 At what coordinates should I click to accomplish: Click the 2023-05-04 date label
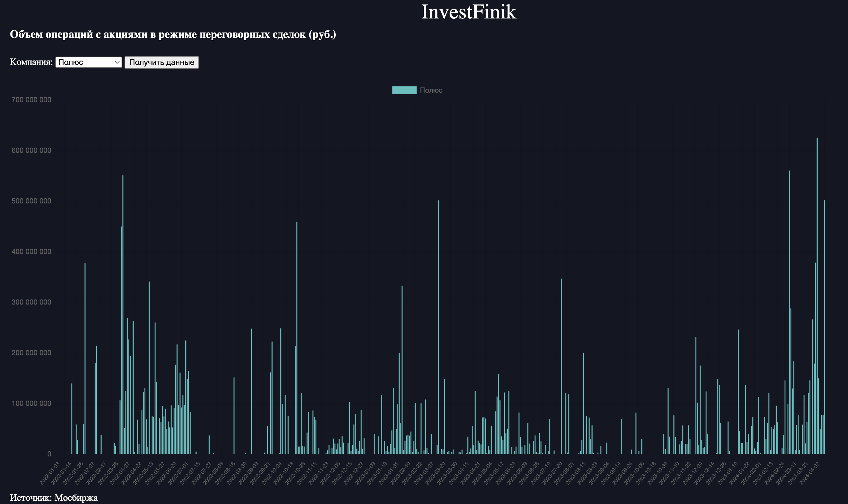pyautogui.click(x=483, y=473)
